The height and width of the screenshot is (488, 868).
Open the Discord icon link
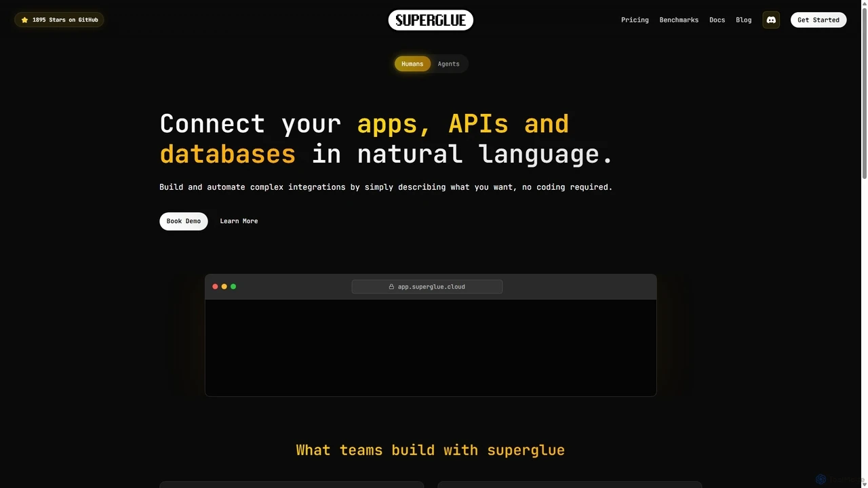tap(771, 20)
